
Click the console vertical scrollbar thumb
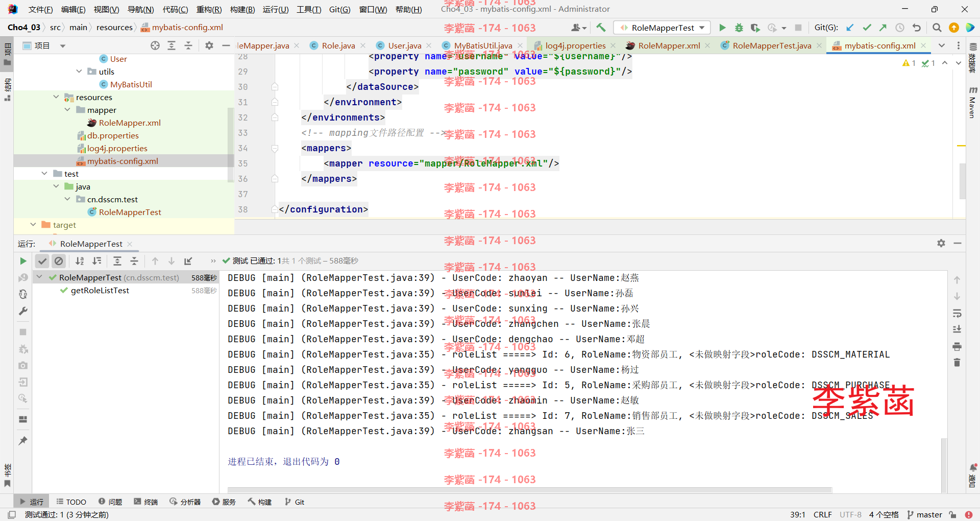pyautogui.click(x=944, y=465)
